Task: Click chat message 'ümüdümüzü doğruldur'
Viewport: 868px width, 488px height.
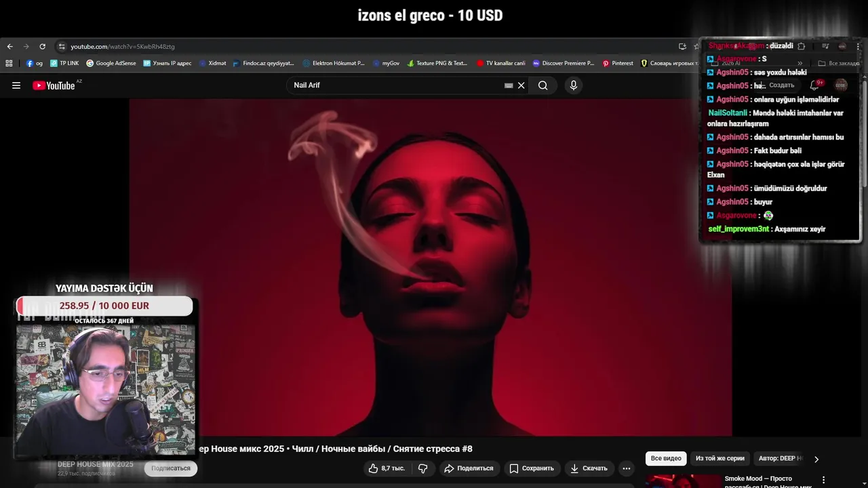Action: click(x=790, y=188)
